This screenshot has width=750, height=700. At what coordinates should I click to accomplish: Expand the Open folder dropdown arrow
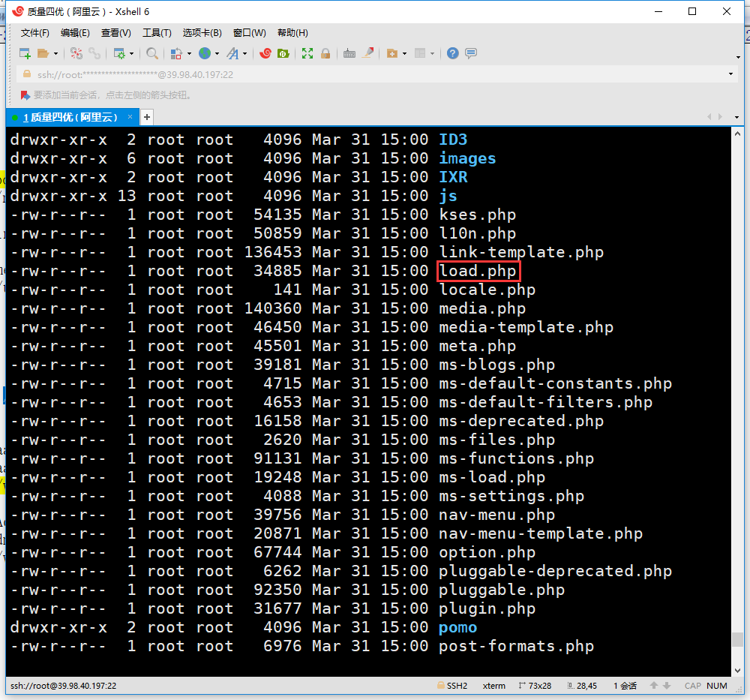[55, 54]
